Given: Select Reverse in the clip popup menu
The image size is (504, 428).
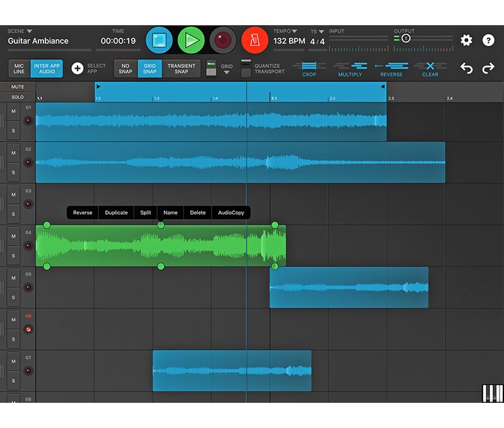Looking at the screenshot, I should (x=83, y=213).
